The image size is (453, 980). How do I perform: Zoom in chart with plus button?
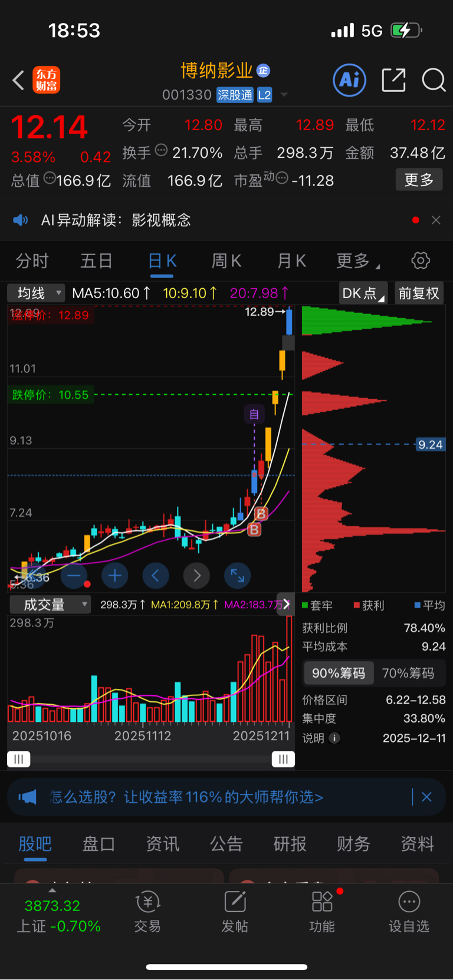pyautogui.click(x=114, y=576)
